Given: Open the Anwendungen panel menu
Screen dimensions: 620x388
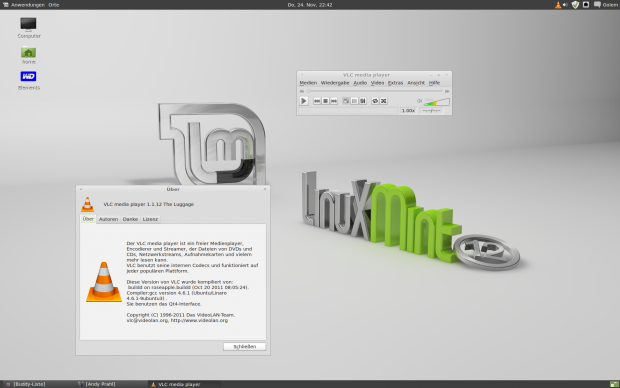Looking at the screenshot, I should coord(27,5).
